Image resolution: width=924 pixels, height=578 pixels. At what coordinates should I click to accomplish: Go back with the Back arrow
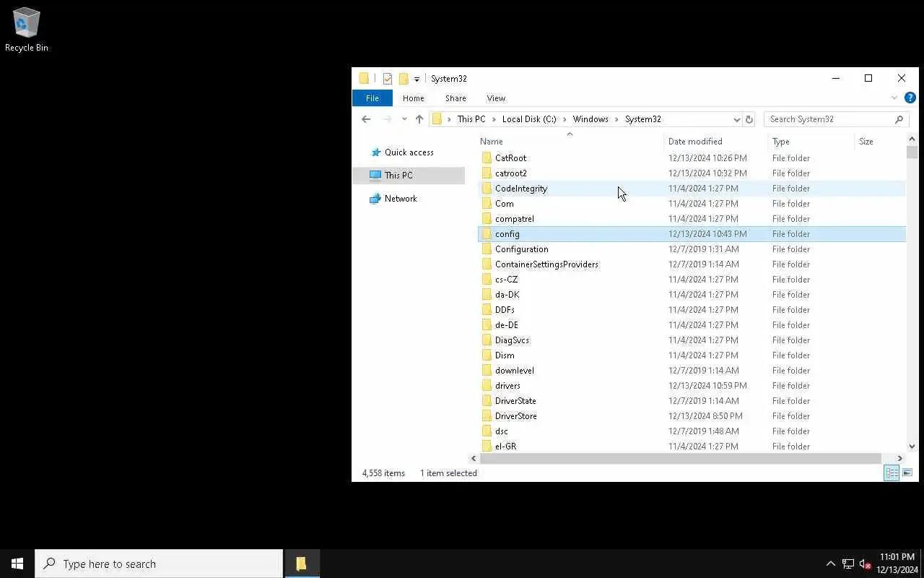(x=366, y=119)
